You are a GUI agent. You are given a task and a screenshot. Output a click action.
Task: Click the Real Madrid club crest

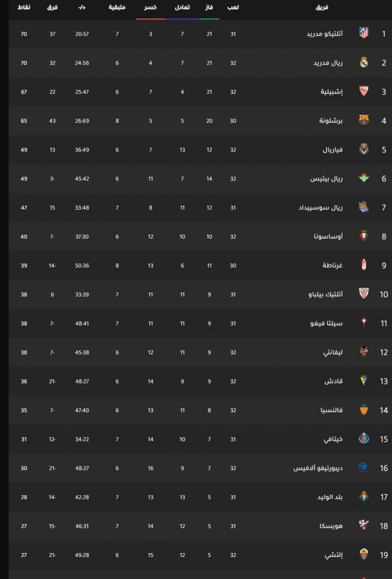point(364,62)
